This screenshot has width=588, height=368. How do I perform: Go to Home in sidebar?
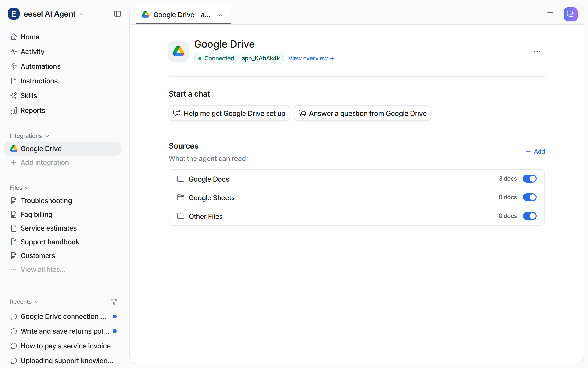click(x=62, y=37)
